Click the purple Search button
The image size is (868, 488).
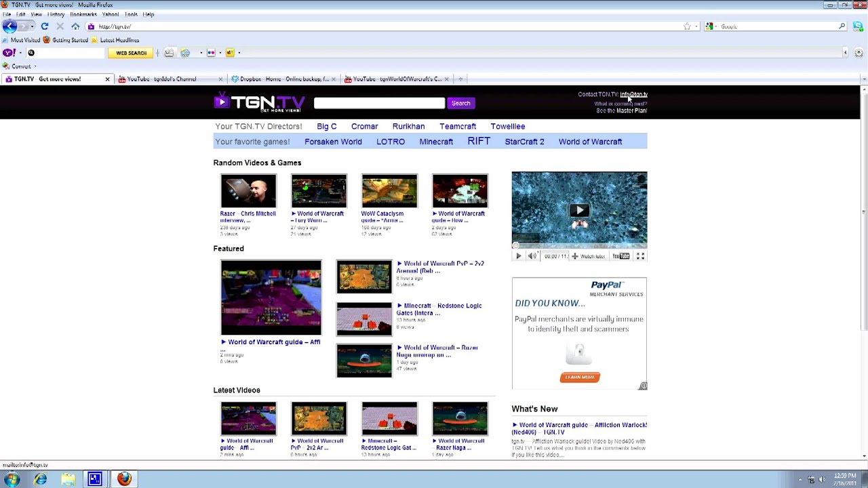tap(460, 103)
